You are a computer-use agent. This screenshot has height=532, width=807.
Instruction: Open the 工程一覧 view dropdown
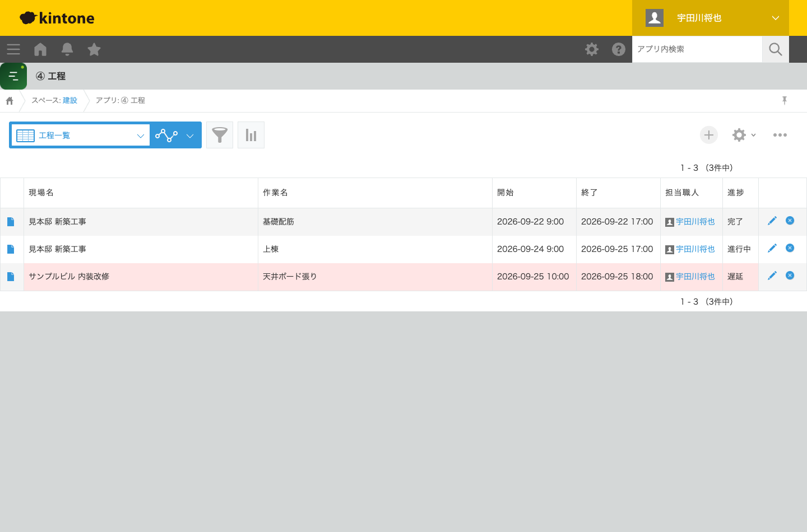coord(81,135)
